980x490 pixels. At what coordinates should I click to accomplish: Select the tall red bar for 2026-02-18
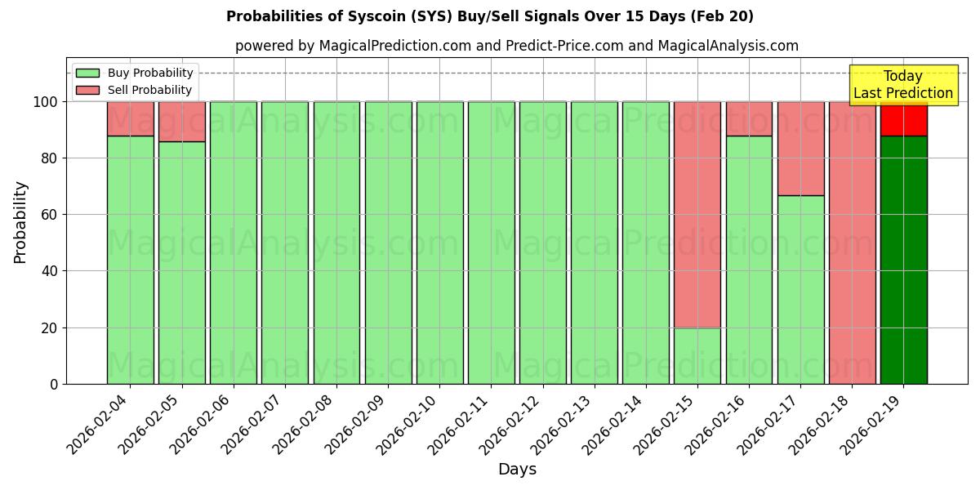coord(853,245)
